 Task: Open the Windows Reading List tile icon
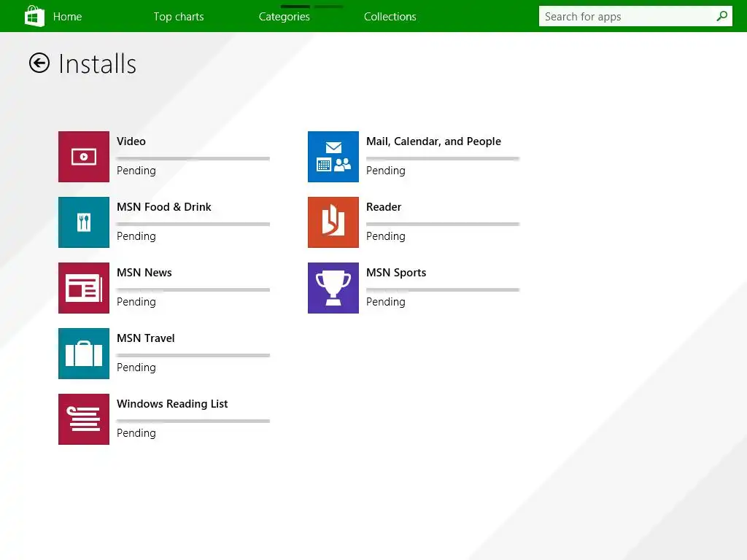(84, 419)
